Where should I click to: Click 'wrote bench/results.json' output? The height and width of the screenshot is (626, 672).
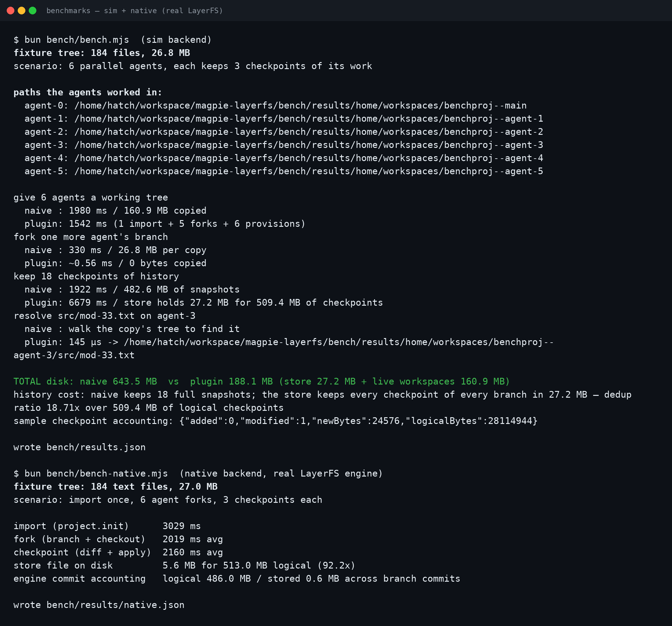tap(79, 447)
